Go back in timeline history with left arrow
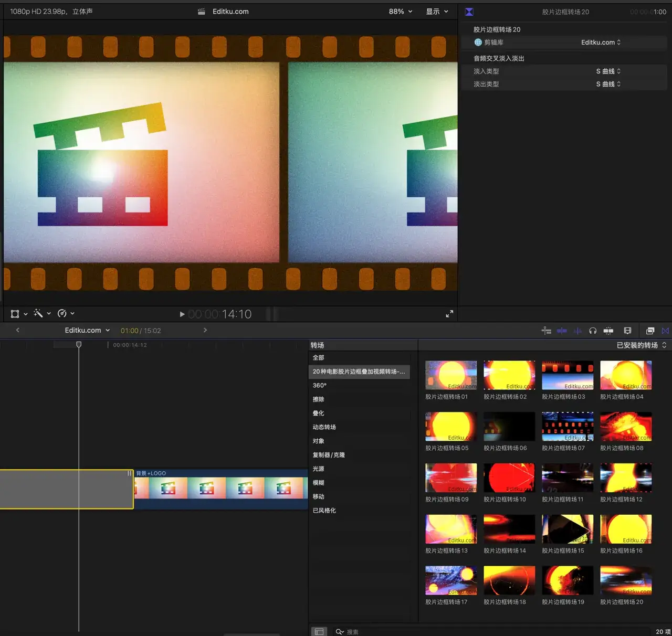Viewport: 672px width, 636px height. (18, 330)
